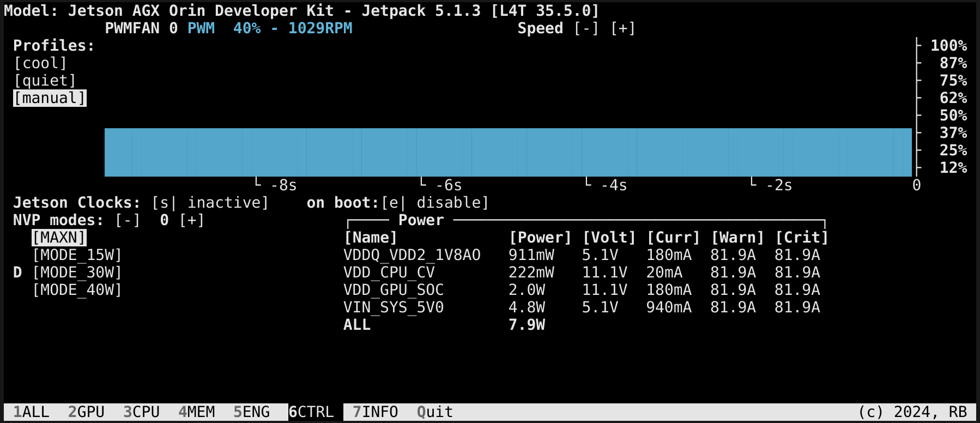Click the PWMFAN 0 label

141,28
